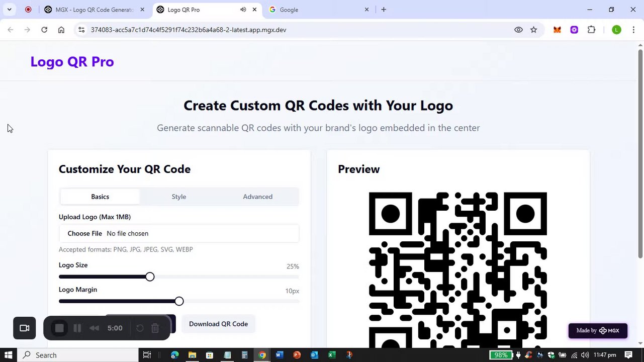The height and width of the screenshot is (362, 644).
Task: Bookmark this page with the star icon
Action: click(x=534, y=30)
